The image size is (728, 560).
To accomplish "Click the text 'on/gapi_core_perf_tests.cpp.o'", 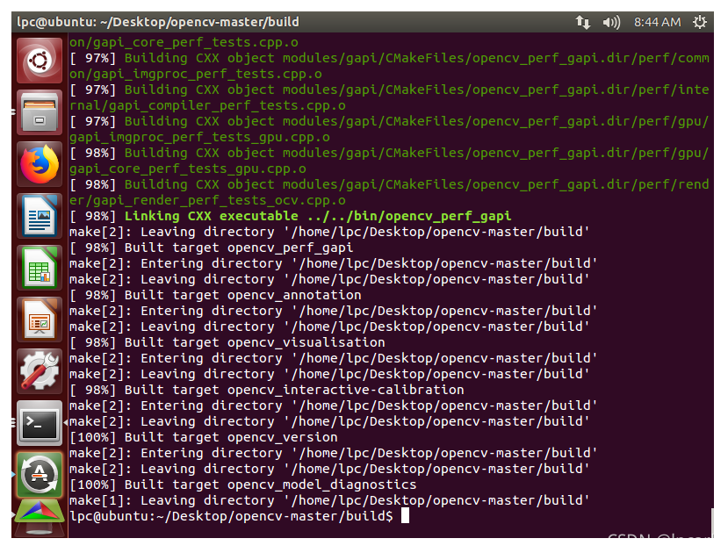I will click(x=184, y=42).
